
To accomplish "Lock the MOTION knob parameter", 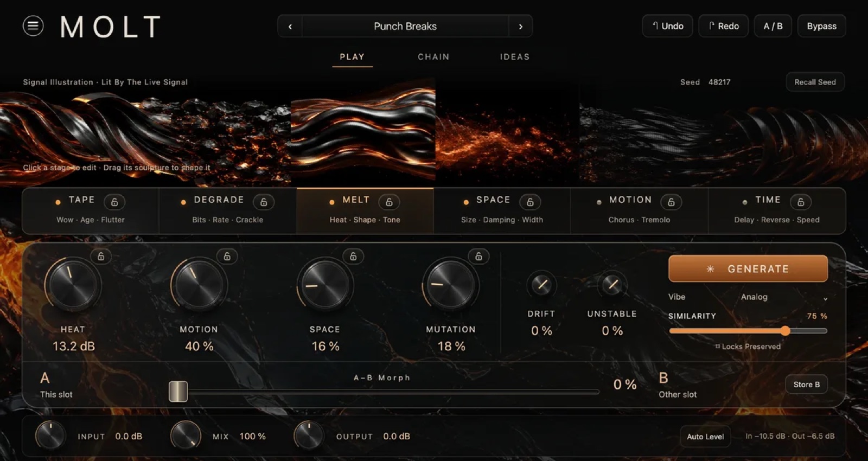I will pos(227,256).
